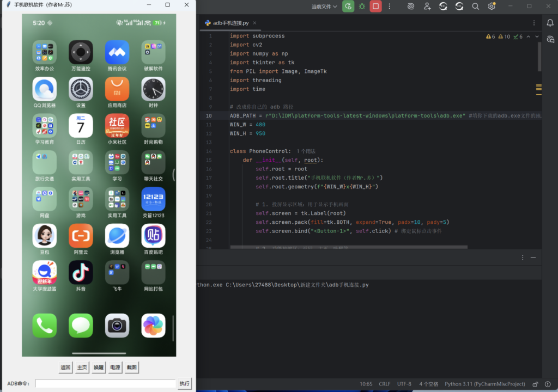Image resolution: width=558 pixels, height=392 pixels.
Task: Tap the TikTok (抖音) app icon
Action: click(81, 272)
